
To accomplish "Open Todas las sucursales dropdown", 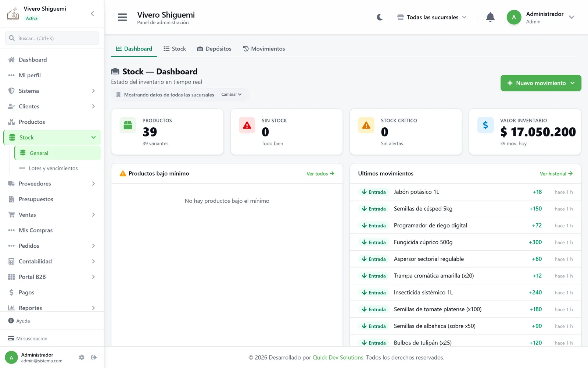I will (x=432, y=17).
